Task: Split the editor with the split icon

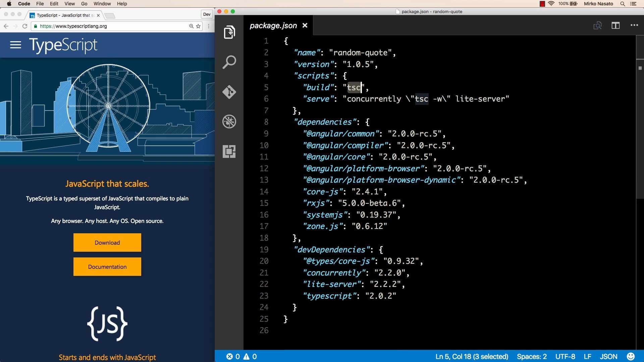Action: click(x=615, y=25)
